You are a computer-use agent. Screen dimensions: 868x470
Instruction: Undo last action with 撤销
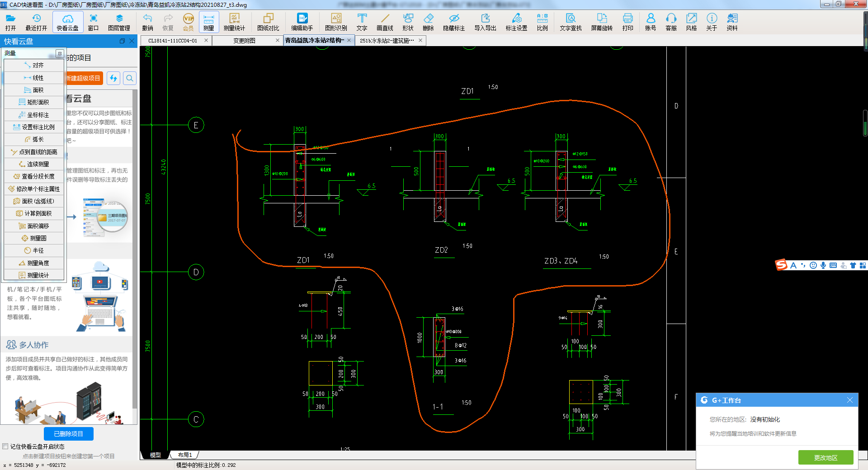coord(147,22)
